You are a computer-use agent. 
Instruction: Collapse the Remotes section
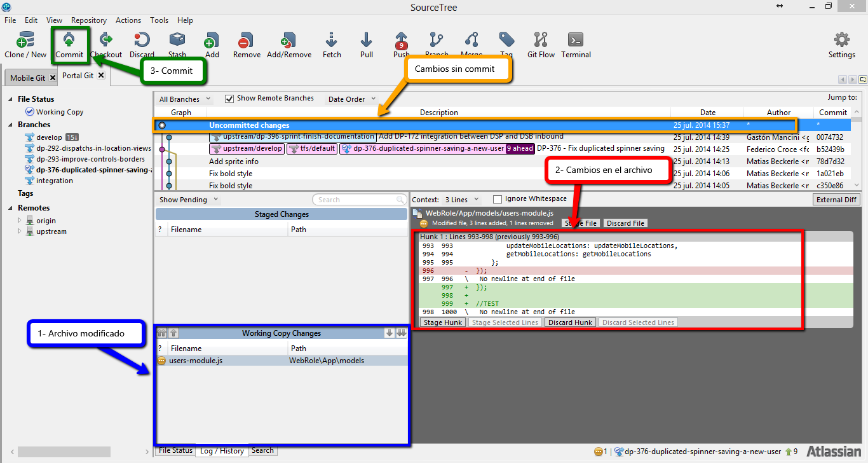[x=11, y=208]
